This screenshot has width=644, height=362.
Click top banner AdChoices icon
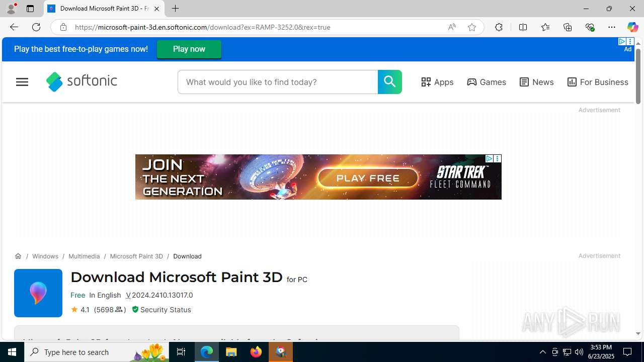[x=622, y=42]
